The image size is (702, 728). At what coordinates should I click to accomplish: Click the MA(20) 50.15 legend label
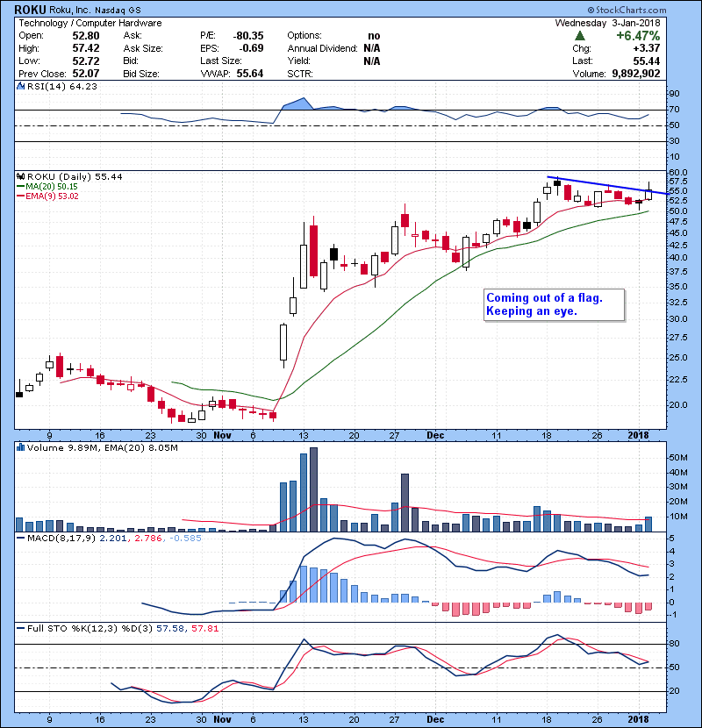point(51,187)
